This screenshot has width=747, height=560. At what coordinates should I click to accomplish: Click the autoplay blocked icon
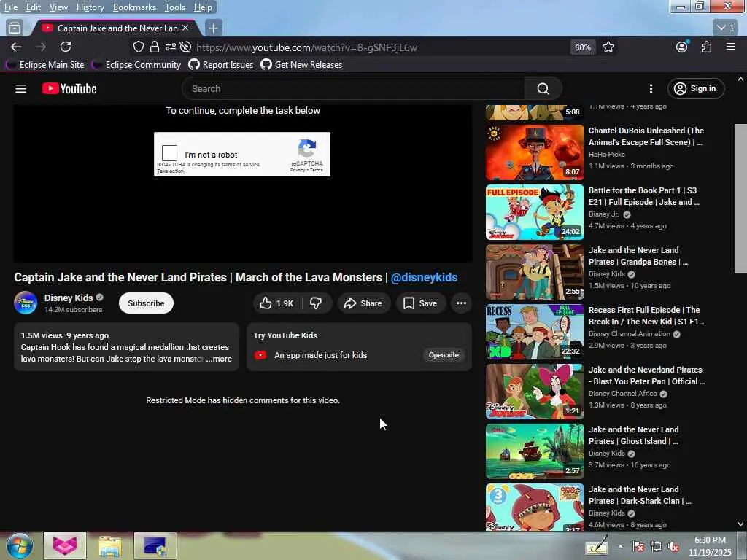pos(186,47)
